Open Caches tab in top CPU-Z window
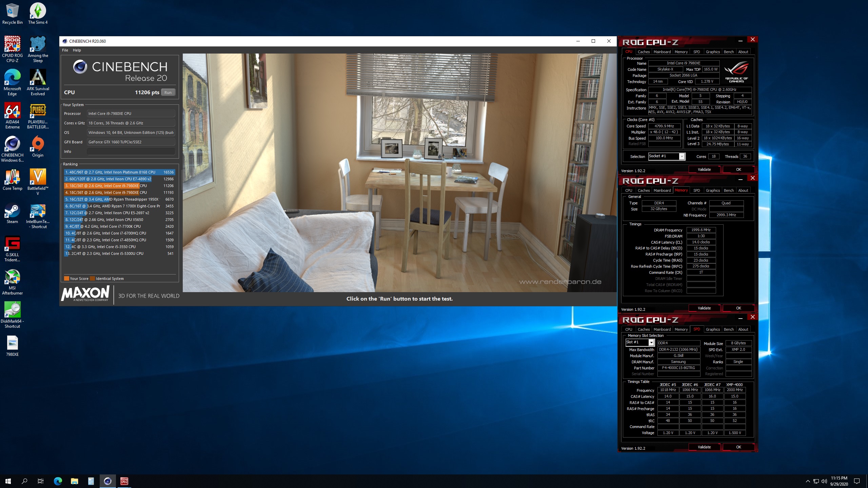 point(644,52)
